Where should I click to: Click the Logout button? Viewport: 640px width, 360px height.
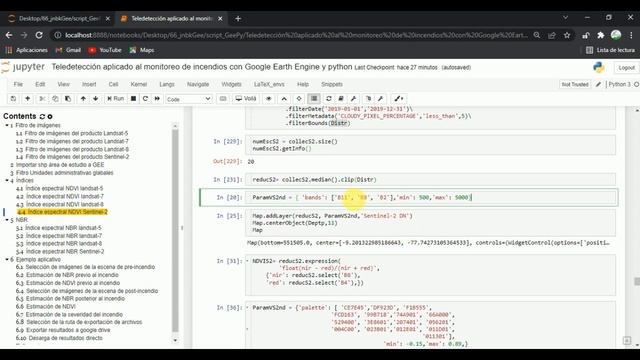[x=626, y=68]
